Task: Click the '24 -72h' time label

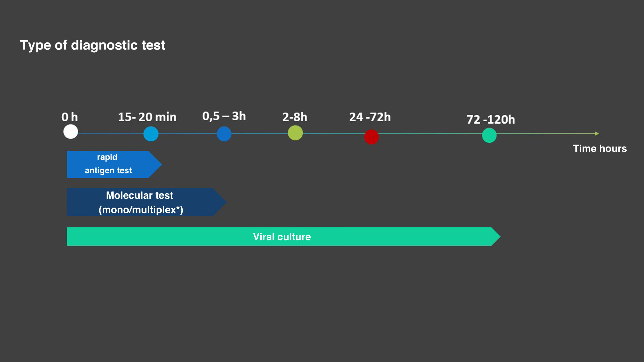Action: tap(370, 117)
